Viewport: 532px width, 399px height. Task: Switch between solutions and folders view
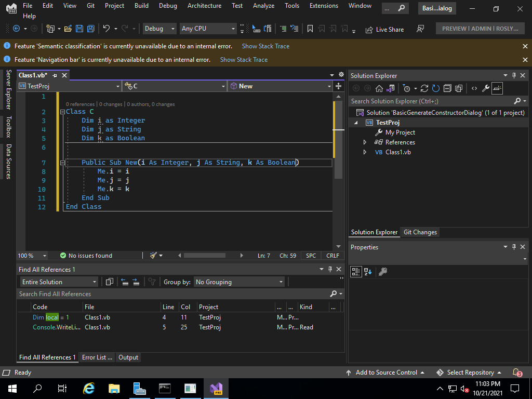391,88
